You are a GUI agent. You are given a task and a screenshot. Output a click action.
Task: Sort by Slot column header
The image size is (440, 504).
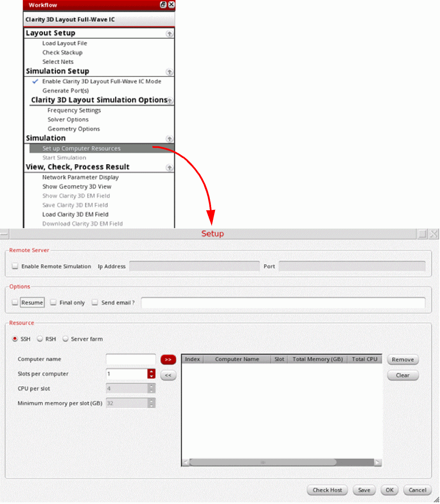coord(279,359)
